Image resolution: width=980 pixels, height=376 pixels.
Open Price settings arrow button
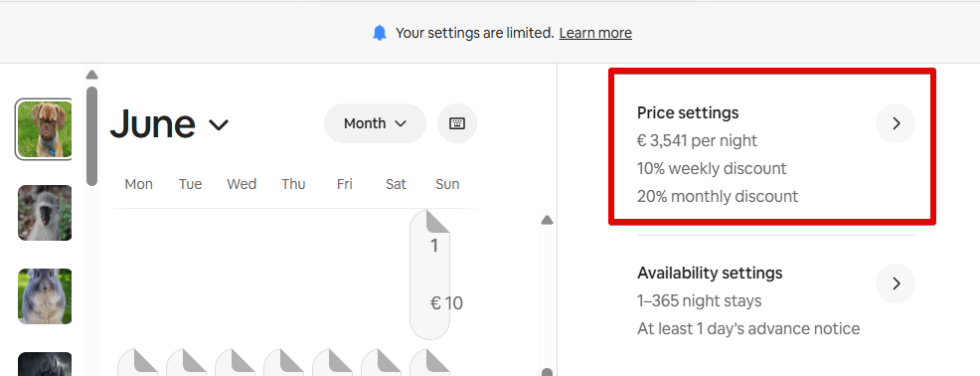click(x=895, y=123)
